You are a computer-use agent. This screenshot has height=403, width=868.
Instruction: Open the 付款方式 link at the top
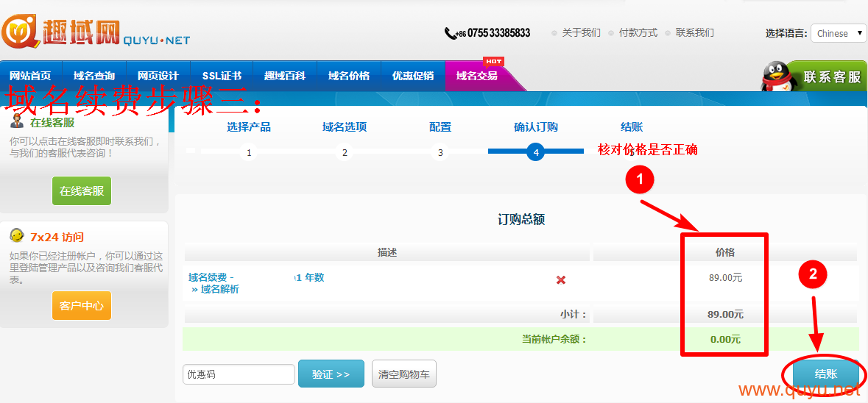(638, 33)
